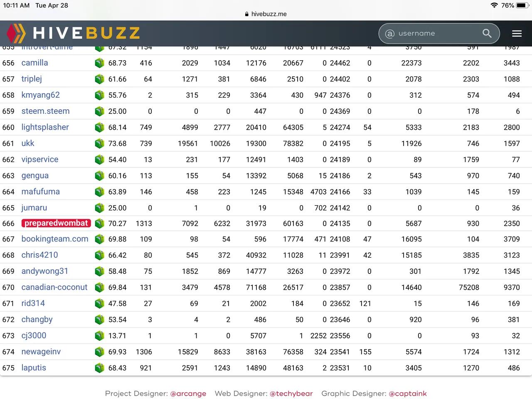
Task: Visit the @arcange project designer link
Action: (188, 394)
